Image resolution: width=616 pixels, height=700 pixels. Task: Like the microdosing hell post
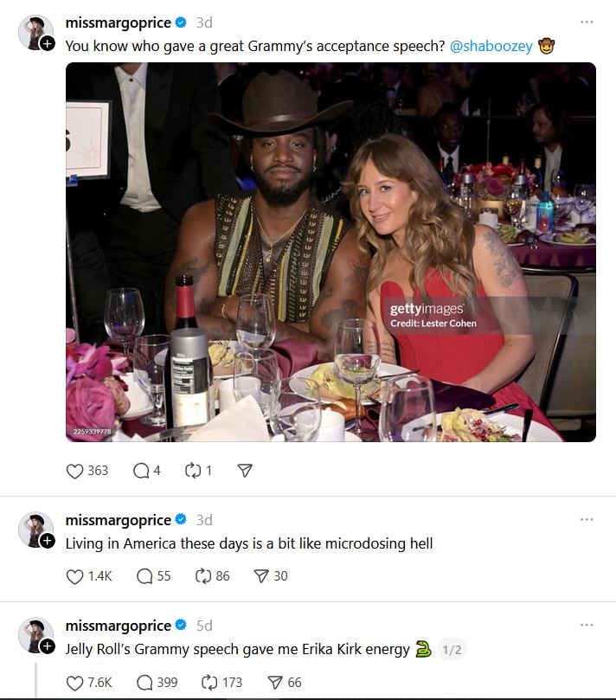click(x=76, y=575)
